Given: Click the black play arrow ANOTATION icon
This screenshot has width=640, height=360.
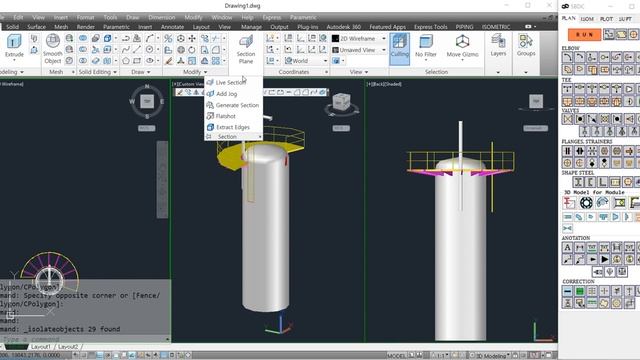Looking at the screenshot, I should (604, 259).
